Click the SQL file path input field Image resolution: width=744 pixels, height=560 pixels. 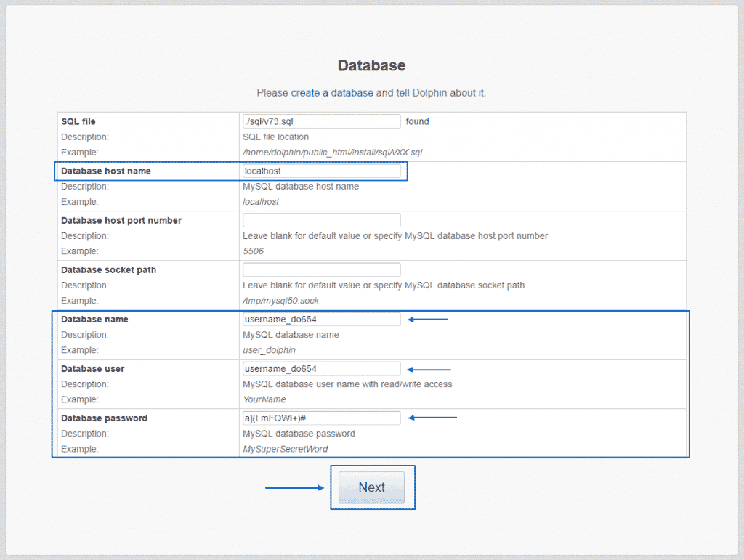tap(321, 121)
